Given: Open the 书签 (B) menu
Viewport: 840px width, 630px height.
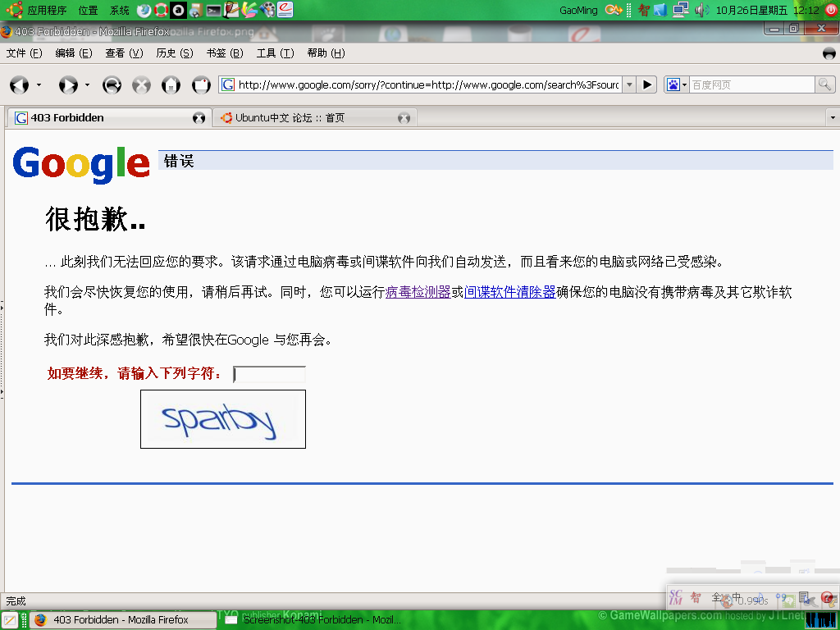Looking at the screenshot, I should pyautogui.click(x=225, y=53).
